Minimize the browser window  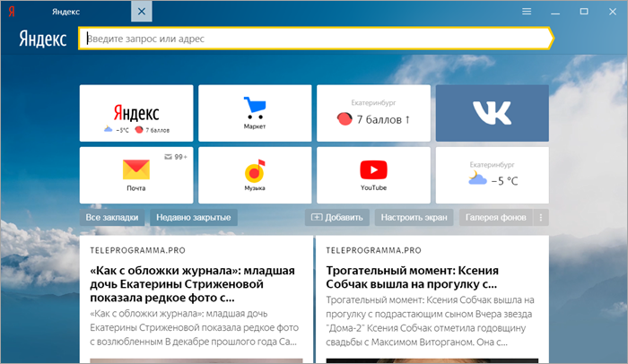(x=555, y=12)
